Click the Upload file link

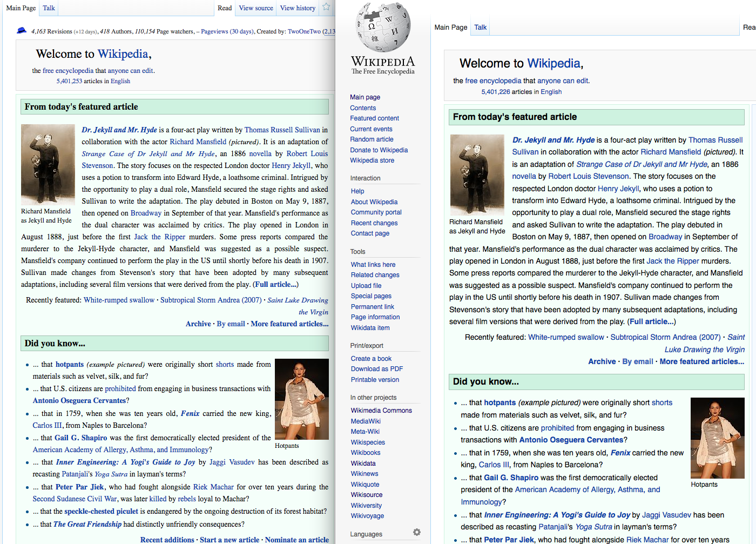[366, 286]
